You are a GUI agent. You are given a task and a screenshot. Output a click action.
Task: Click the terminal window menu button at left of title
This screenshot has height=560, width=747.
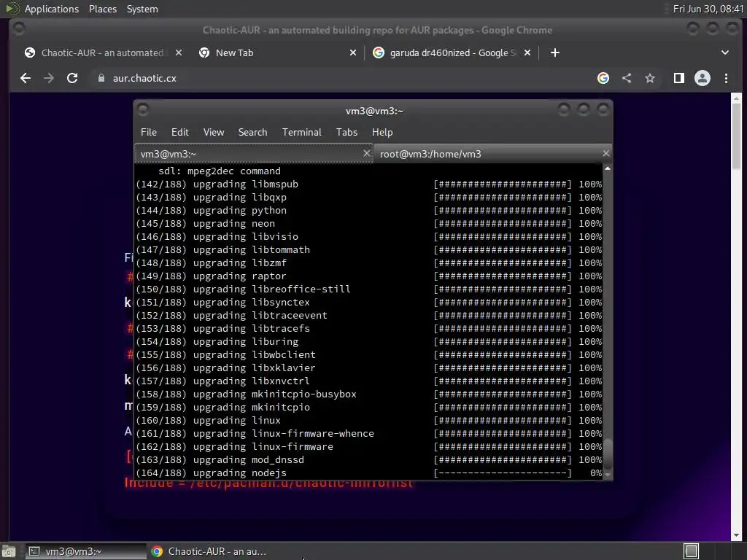click(143, 110)
